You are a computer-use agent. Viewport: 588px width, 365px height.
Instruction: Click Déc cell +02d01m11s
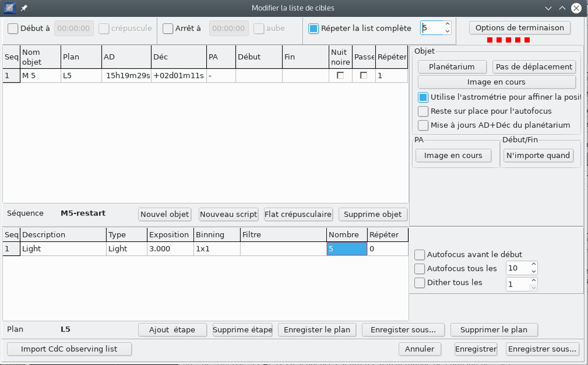pyautogui.click(x=179, y=75)
